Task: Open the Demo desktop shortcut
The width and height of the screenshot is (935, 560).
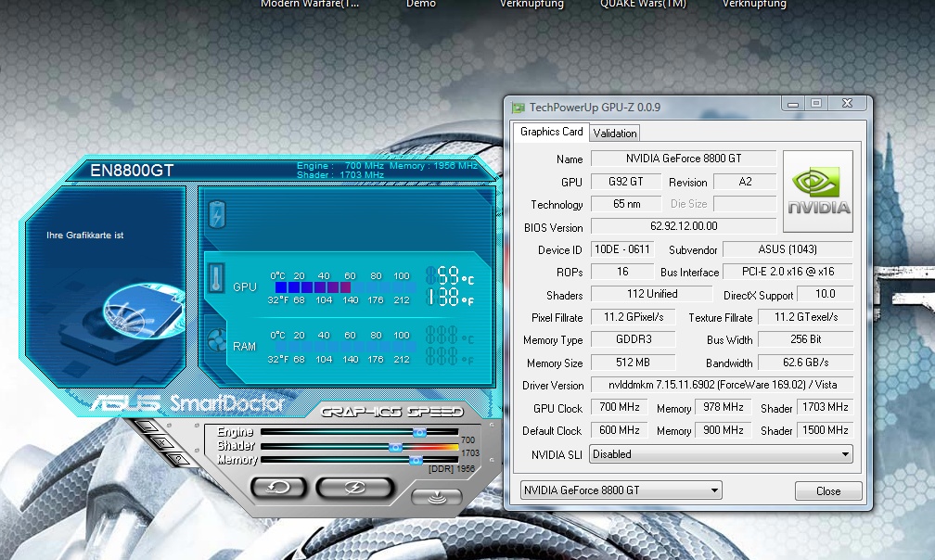Action: pyautogui.click(x=420, y=4)
